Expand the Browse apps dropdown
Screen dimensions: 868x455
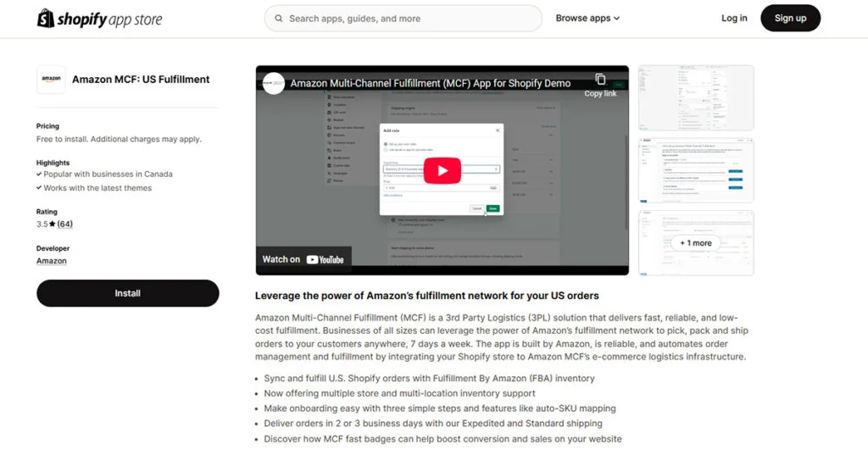pos(587,19)
